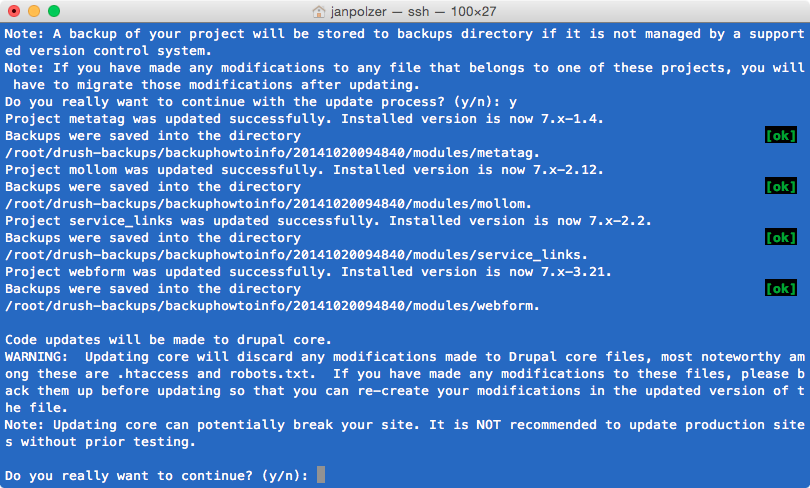The height and width of the screenshot is (488, 810).
Task: Click the red close window button
Action: click(x=14, y=11)
